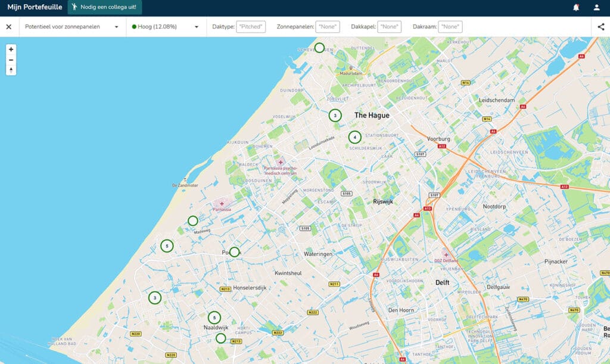The image size is (610, 364).
Task: Open the Dakraam 'None' field
Action: tap(450, 27)
